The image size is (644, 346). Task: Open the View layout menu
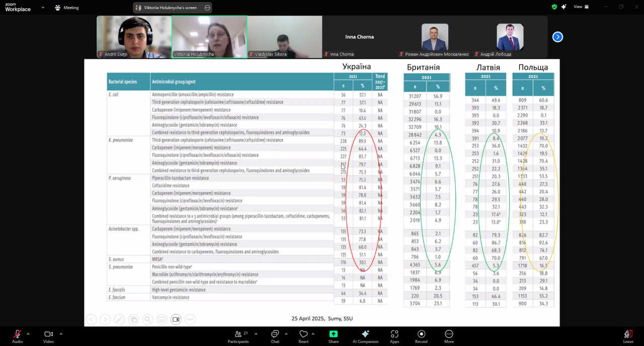click(x=582, y=7)
